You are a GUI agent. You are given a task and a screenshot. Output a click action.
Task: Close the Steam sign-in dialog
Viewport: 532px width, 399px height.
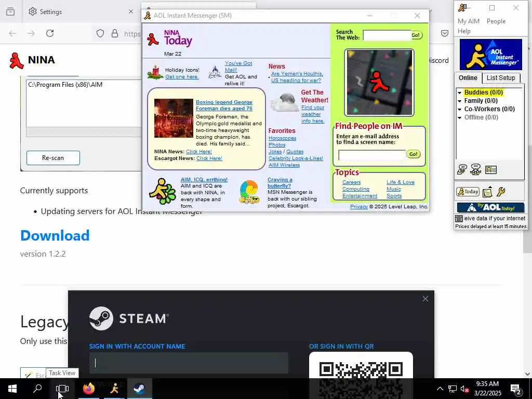click(425, 299)
